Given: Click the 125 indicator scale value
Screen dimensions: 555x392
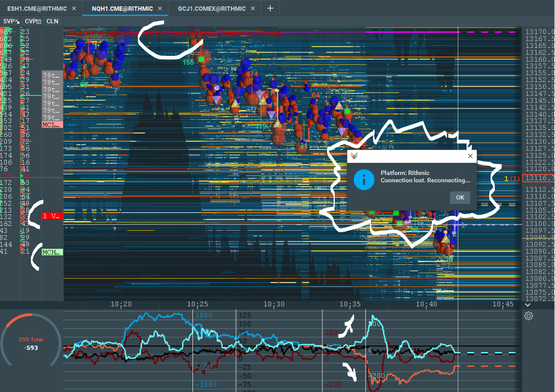Looking at the screenshot, I should point(245,315).
